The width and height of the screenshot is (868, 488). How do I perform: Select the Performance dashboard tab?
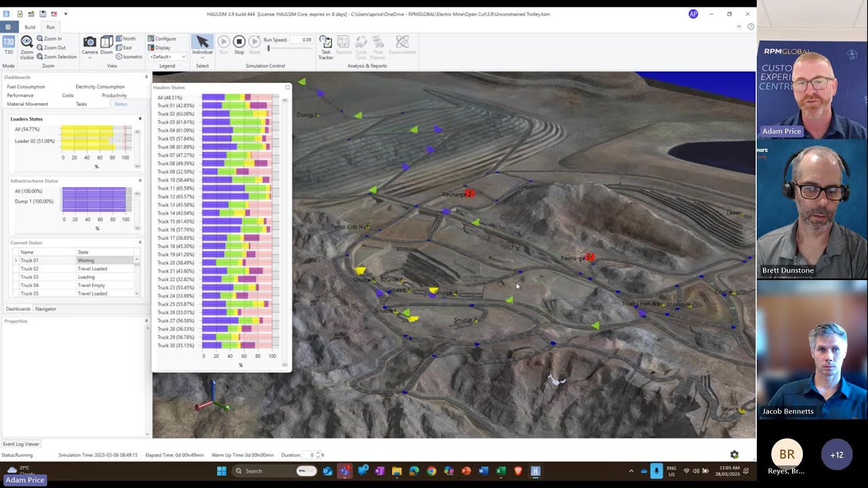point(20,96)
